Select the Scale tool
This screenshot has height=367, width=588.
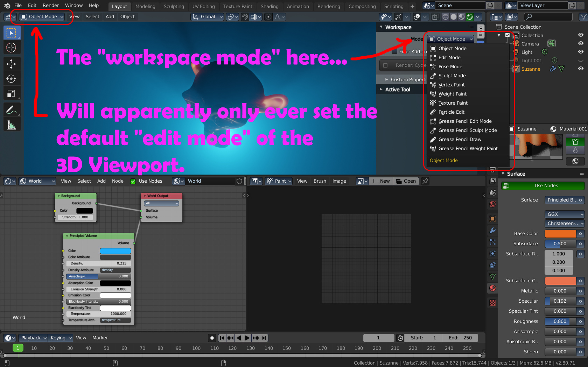(12, 93)
